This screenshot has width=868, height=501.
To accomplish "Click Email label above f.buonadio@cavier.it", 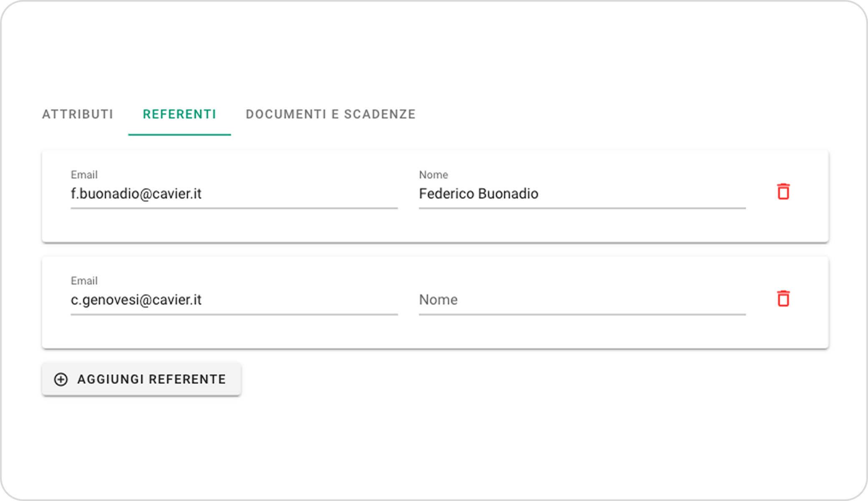I will click(84, 175).
